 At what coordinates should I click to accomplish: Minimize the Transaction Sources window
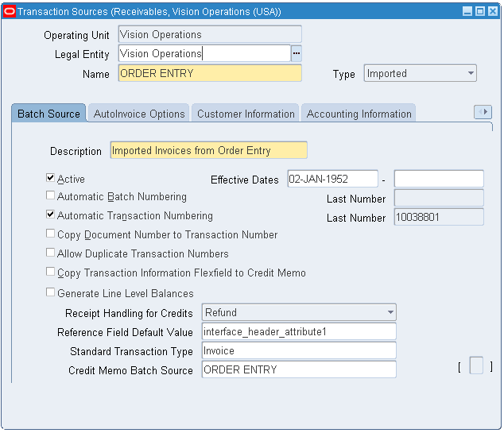[x=467, y=11]
